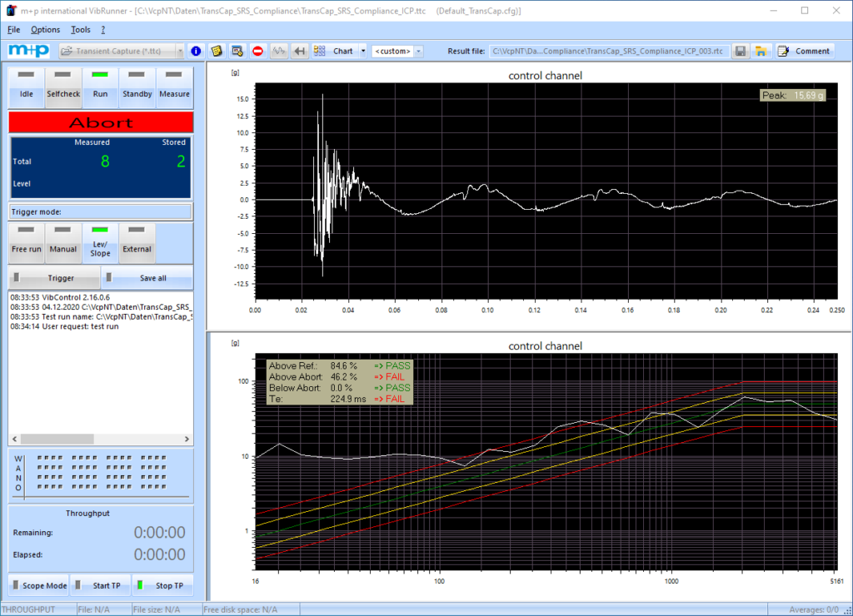Switch trigger mode to Manual
Image resolution: width=853 pixels, height=616 pixels.
[x=63, y=241]
